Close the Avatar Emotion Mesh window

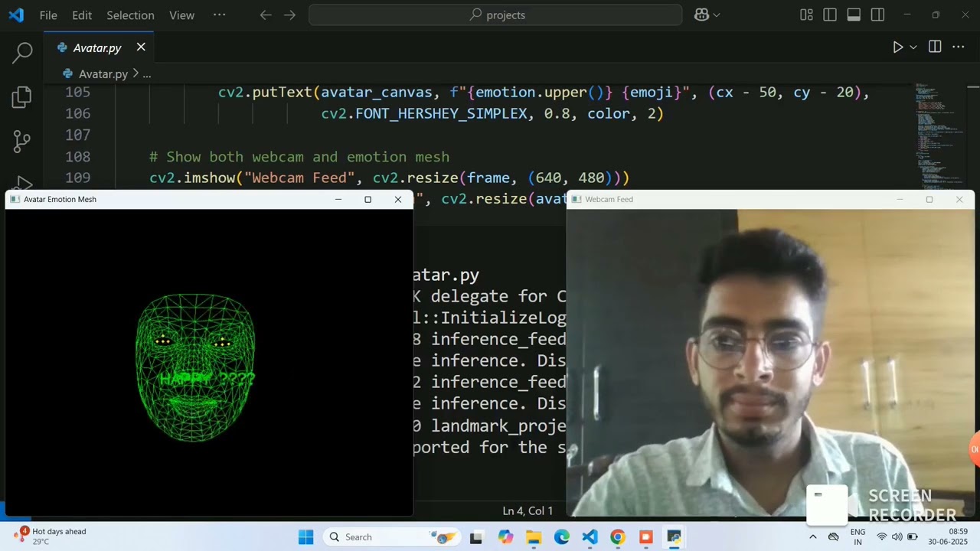(x=398, y=199)
